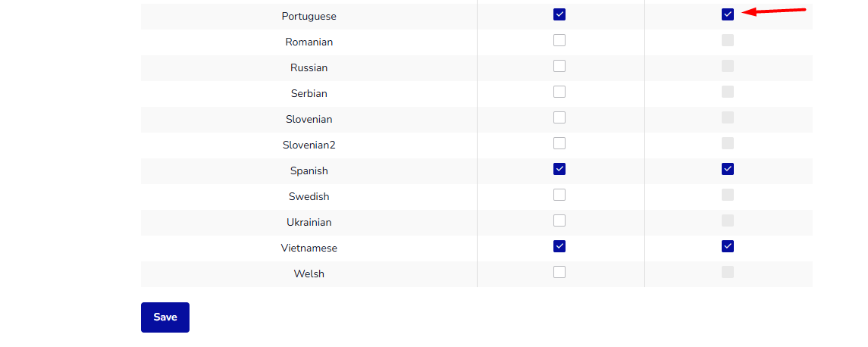Uncheck Spanish second column checkbox
Viewport: 868px width, 347px height.
(728, 170)
